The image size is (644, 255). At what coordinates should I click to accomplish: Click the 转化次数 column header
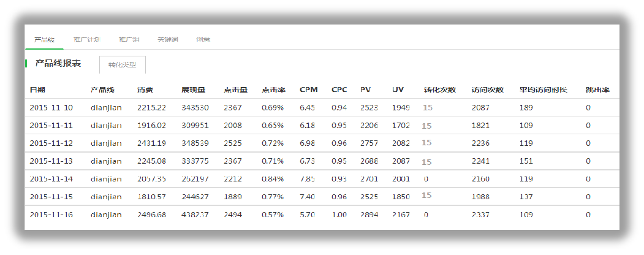(439, 89)
